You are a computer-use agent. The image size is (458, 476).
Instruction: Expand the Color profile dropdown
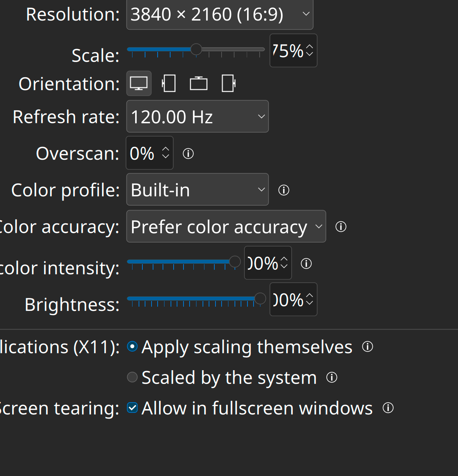click(x=197, y=190)
